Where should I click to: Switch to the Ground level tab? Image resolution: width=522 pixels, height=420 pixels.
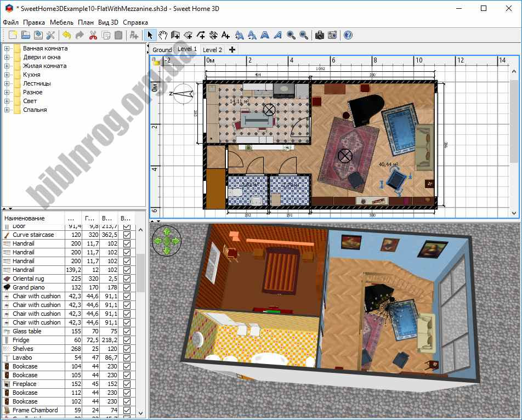pyautogui.click(x=162, y=49)
